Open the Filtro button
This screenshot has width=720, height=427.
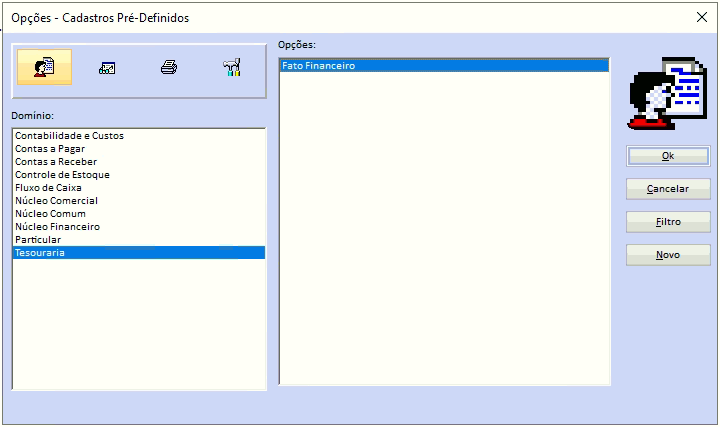click(668, 222)
